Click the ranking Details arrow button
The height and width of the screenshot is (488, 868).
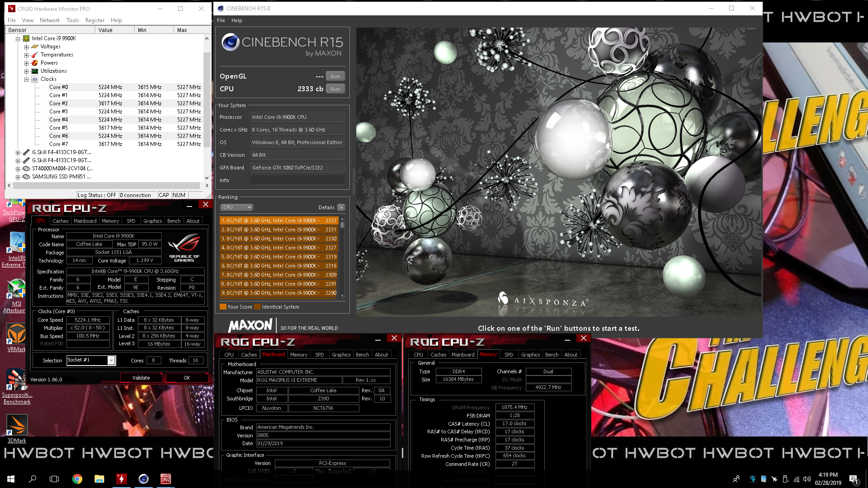click(x=341, y=207)
